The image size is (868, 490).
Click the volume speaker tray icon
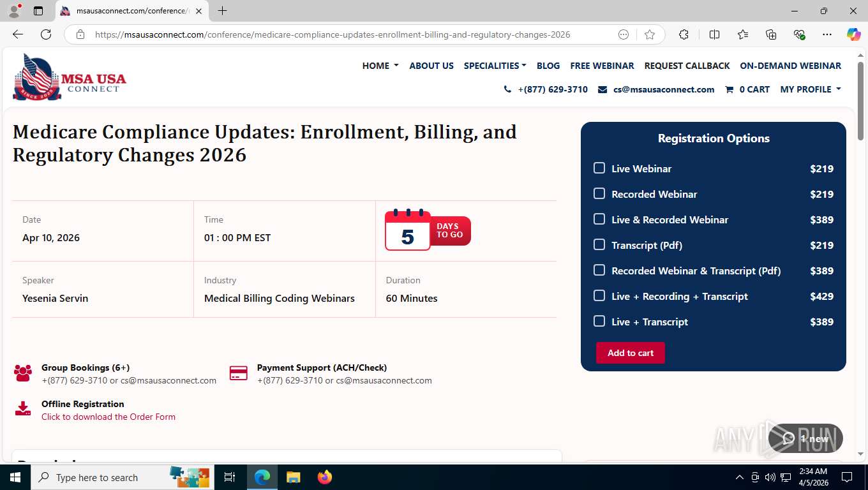(770, 477)
